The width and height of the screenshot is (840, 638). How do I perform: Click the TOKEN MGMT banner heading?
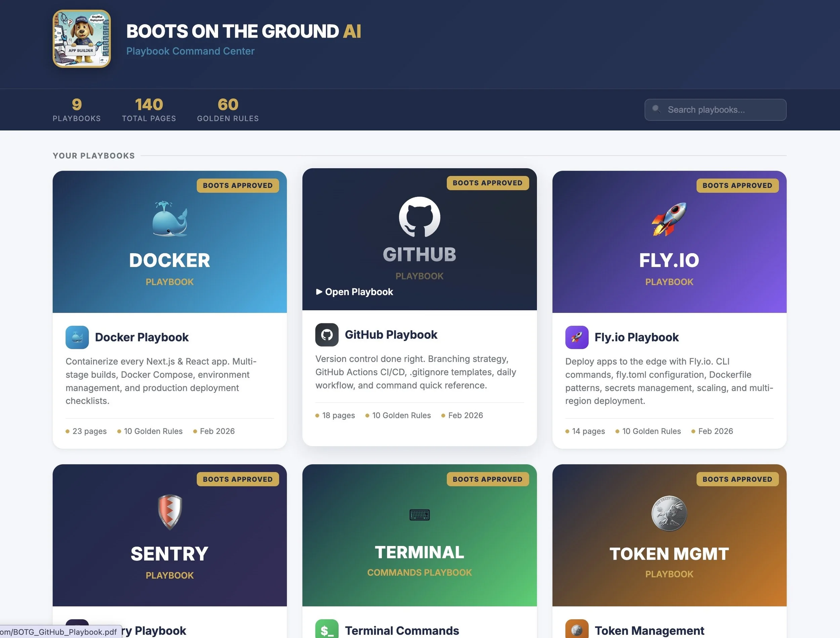click(669, 554)
